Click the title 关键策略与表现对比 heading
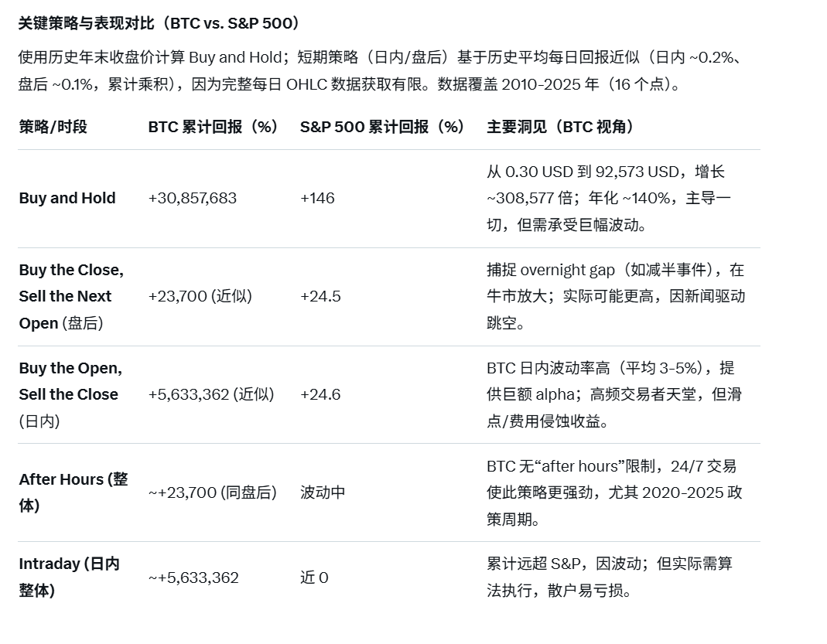Image resolution: width=827 pixels, height=644 pixels. click(159, 23)
